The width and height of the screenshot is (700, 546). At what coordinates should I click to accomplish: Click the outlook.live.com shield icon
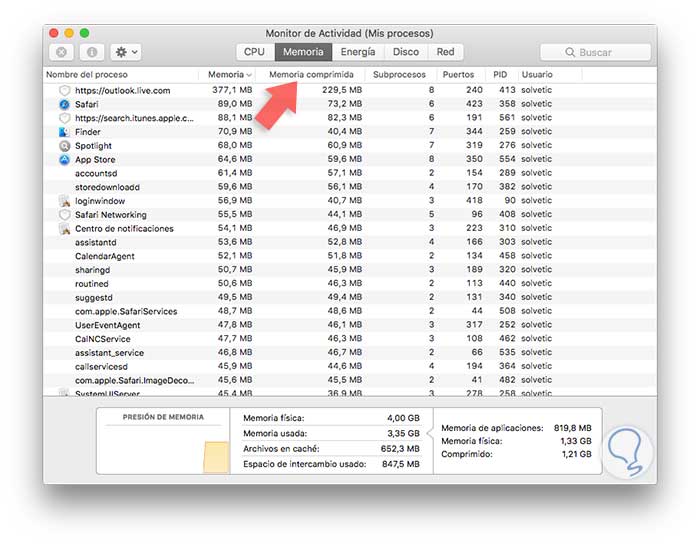[65, 90]
